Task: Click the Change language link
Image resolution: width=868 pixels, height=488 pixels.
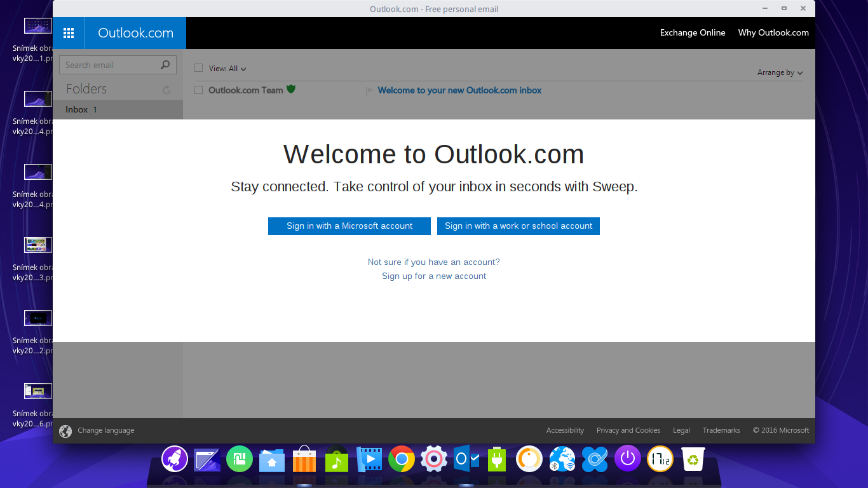Action: (x=106, y=430)
